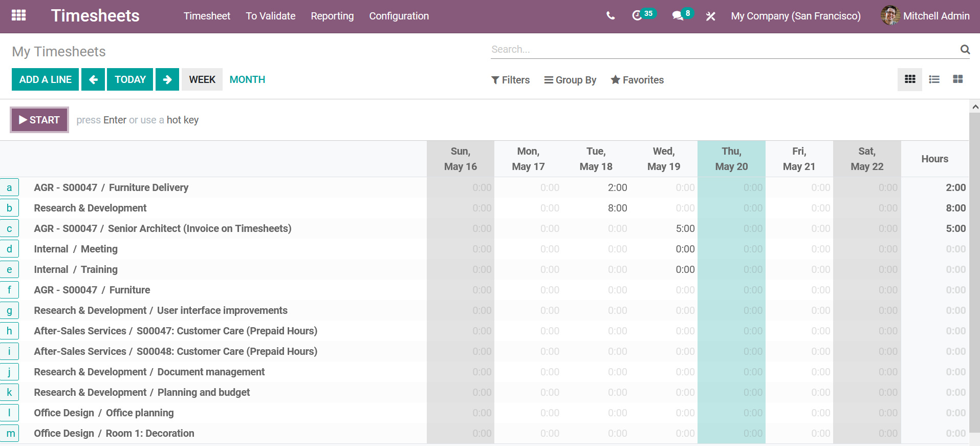
Task: Go to next week arrow
Action: coord(167,79)
